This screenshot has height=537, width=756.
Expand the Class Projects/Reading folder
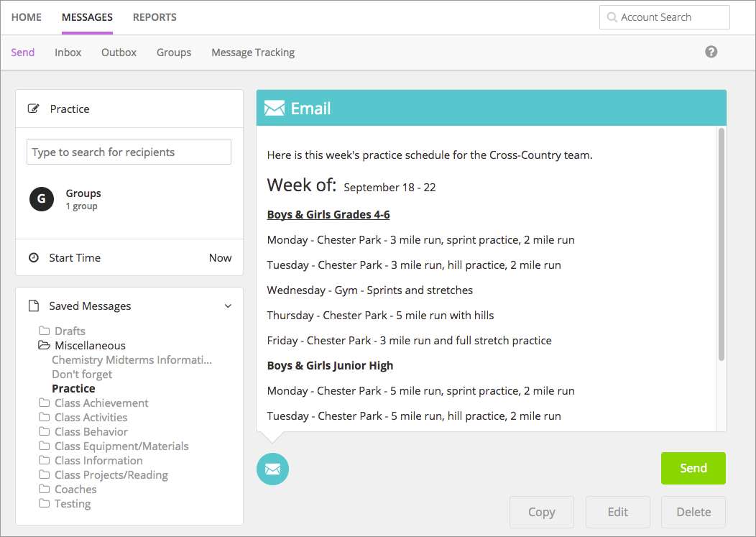pos(111,475)
